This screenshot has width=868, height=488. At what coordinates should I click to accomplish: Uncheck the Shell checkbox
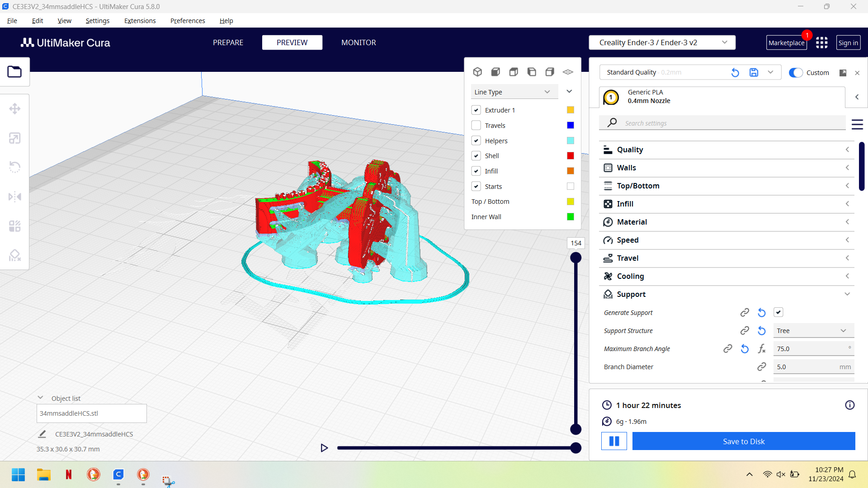476,155
